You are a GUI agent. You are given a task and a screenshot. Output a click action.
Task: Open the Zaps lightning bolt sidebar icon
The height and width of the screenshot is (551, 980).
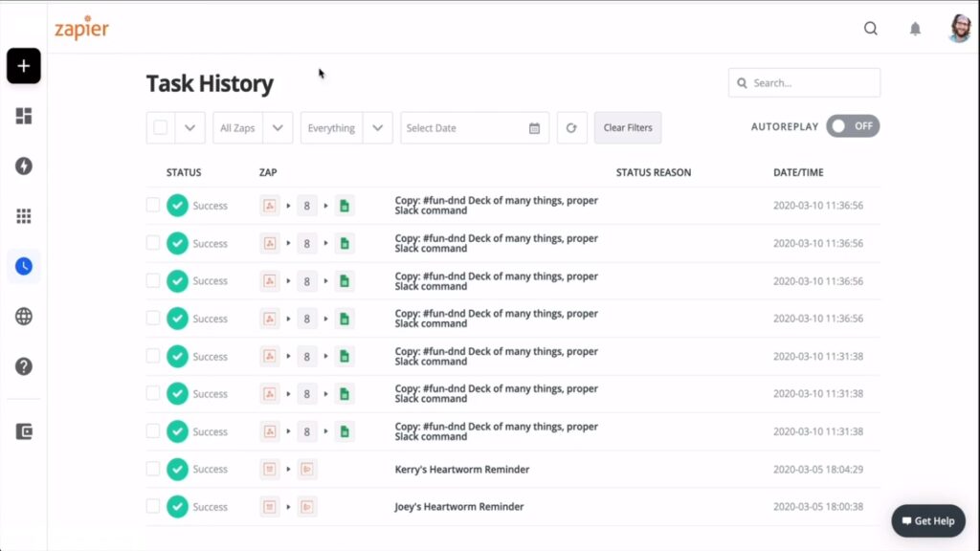23,165
